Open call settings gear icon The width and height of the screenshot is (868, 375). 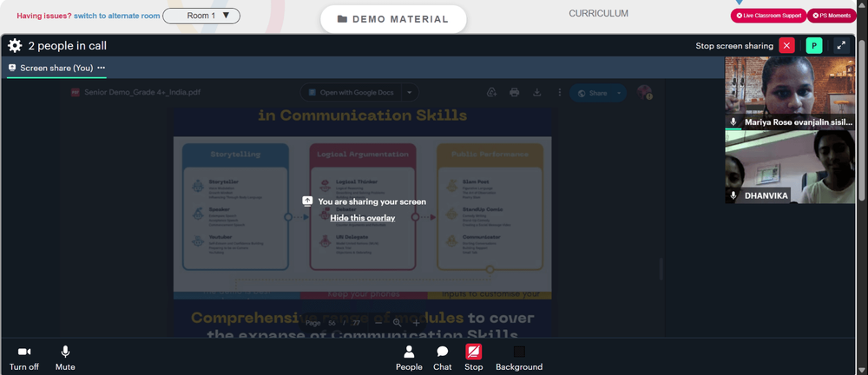[15, 46]
